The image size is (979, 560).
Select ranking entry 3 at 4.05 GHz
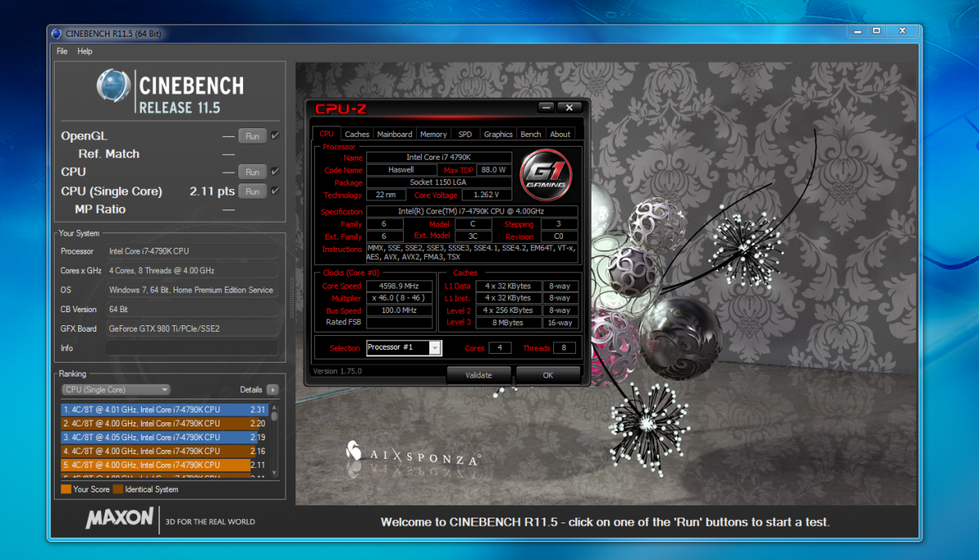166,438
